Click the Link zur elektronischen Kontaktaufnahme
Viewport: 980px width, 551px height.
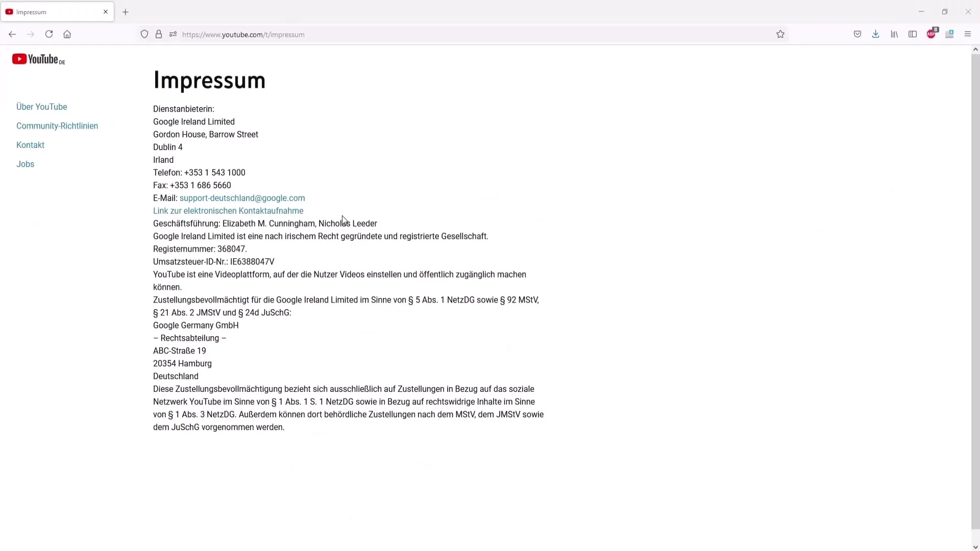click(x=228, y=211)
